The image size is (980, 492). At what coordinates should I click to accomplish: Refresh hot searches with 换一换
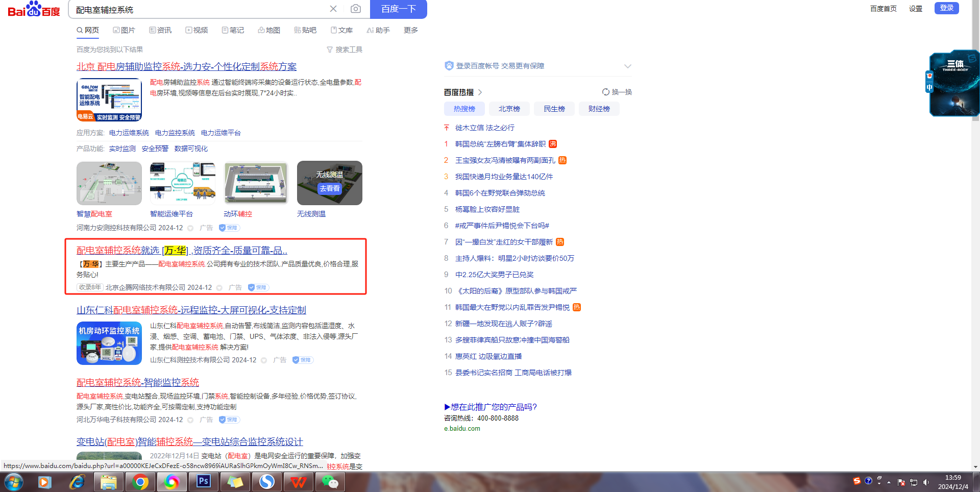point(617,92)
